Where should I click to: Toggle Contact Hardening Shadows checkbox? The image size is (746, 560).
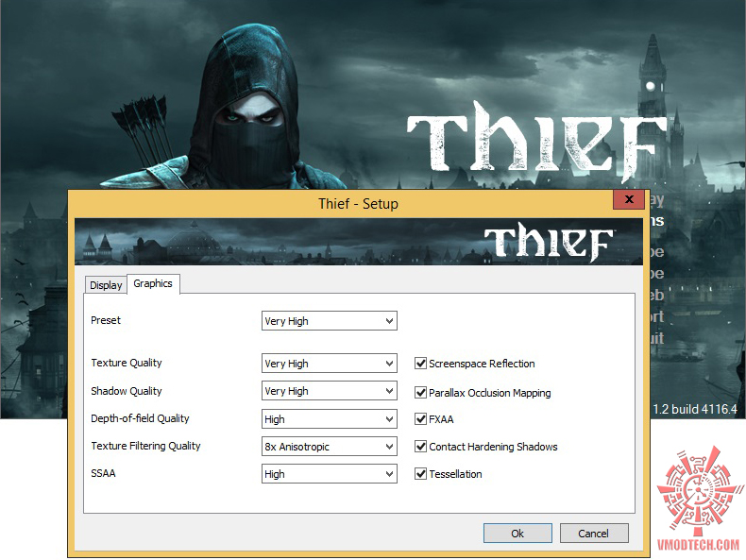[420, 447]
